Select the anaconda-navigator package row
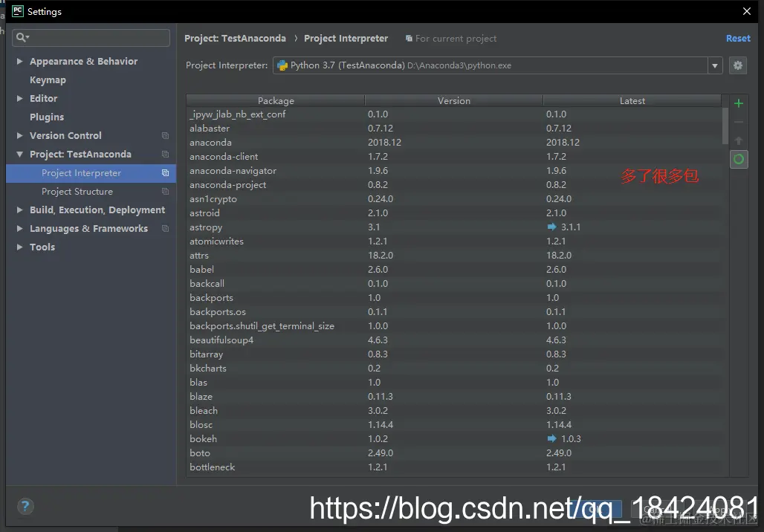The image size is (764, 532). [x=454, y=170]
